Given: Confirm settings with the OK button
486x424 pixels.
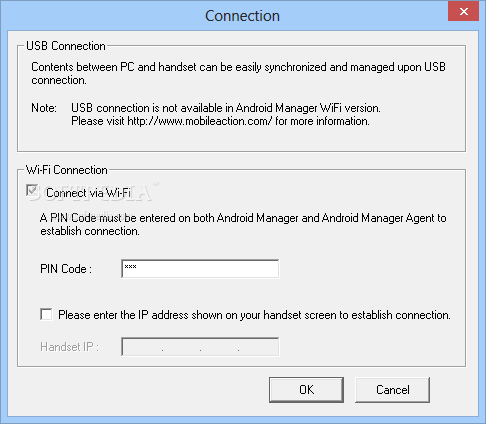Looking at the screenshot, I should [306, 390].
